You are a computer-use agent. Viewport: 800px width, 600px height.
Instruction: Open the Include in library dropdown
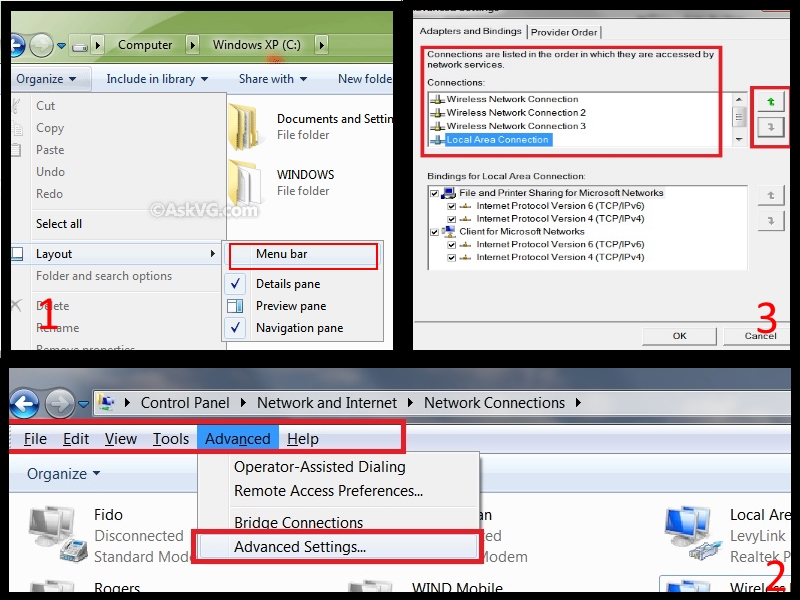coord(157,79)
